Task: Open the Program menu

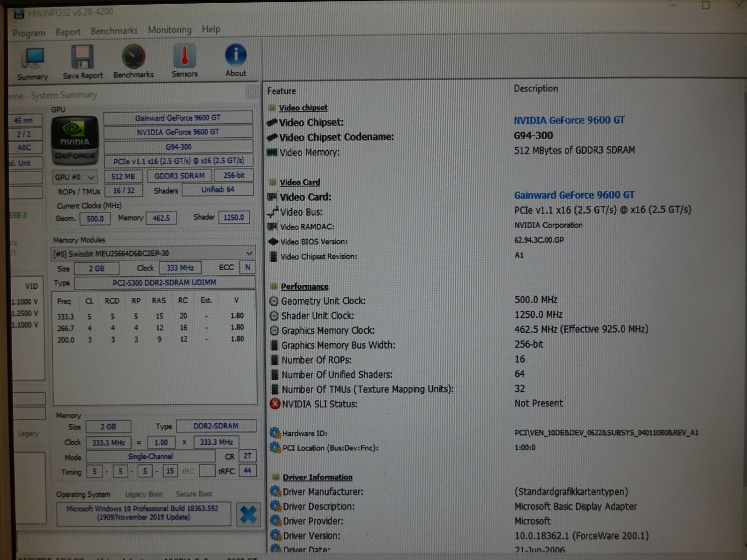Action: [29, 33]
